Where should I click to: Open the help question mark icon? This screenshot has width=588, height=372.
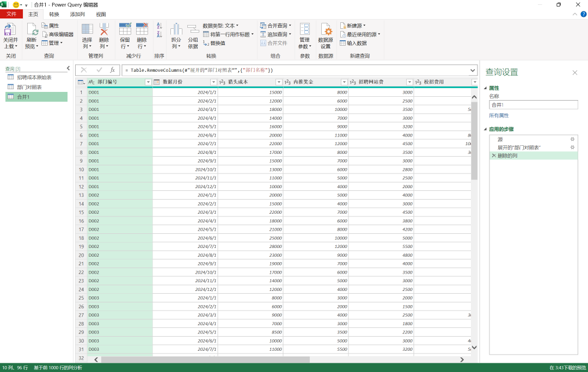[x=584, y=14]
